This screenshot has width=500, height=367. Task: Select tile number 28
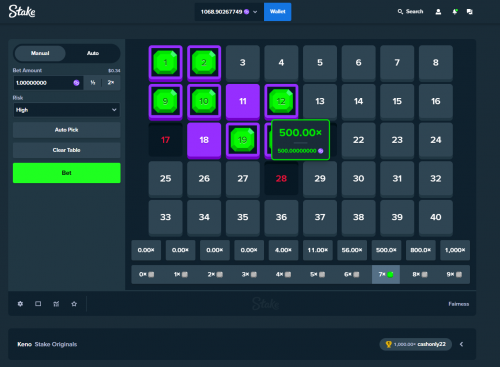coord(281,178)
